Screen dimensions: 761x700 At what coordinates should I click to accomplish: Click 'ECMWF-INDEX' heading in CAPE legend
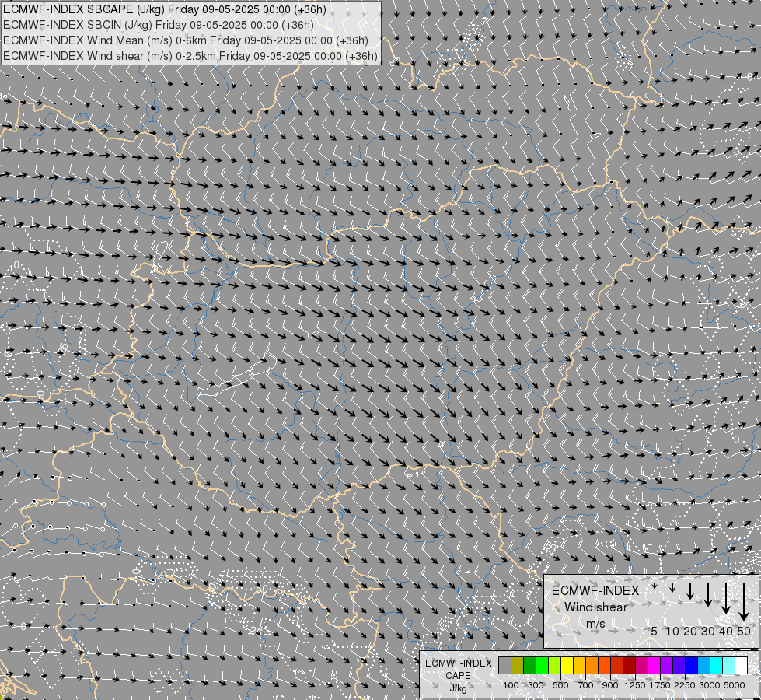tap(458, 663)
